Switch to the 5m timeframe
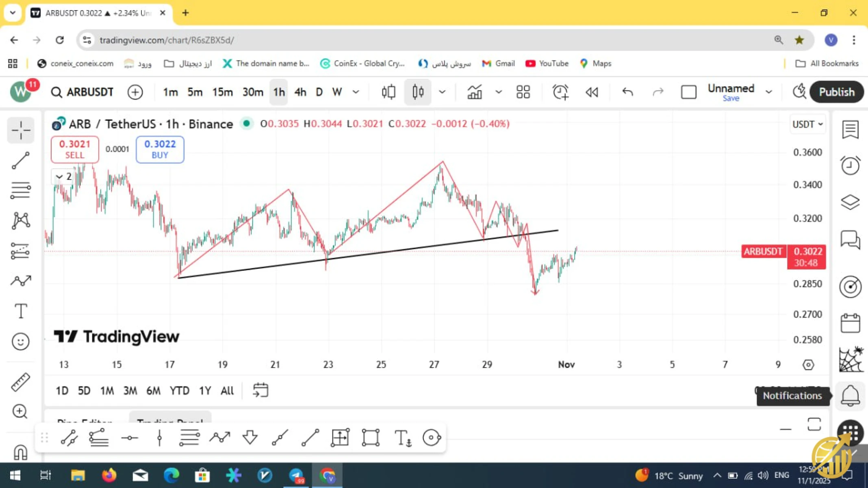Image resolution: width=868 pixels, height=488 pixels. tap(195, 92)
